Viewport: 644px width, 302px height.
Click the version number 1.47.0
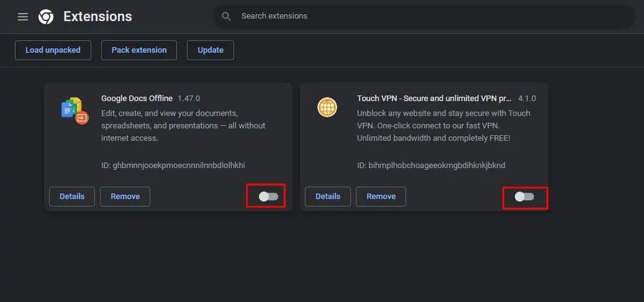tap(189, 99)
